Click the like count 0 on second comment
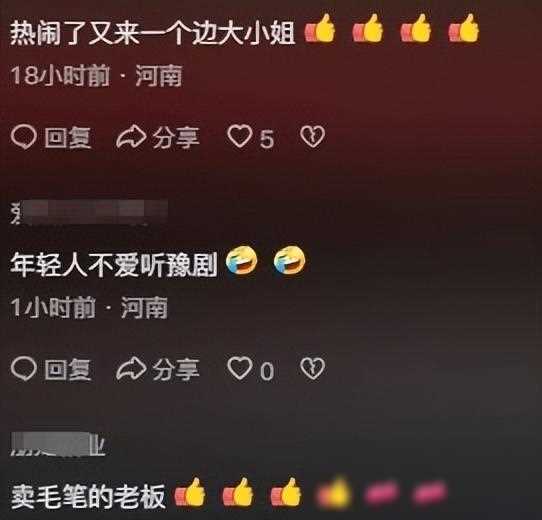 [267, 371]
